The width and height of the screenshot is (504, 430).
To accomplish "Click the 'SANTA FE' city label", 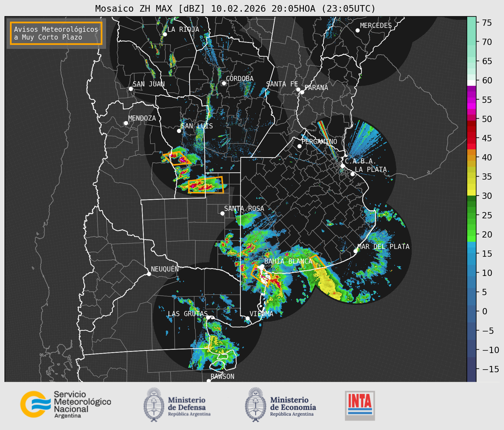I will coord(282,84).
